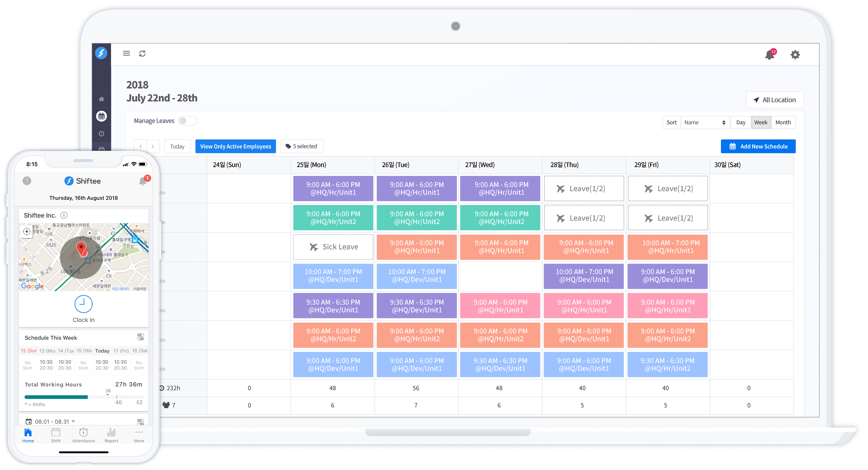The height and width of the screenshot is (470, 868).
Task: Select the calendar schedule sidebar icon
Action: (x=102, y=116)
